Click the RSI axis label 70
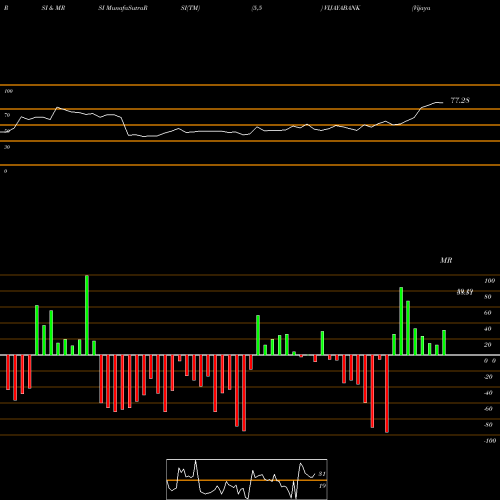The height and width of the screenshot is (500, 500). pos(7,115)
